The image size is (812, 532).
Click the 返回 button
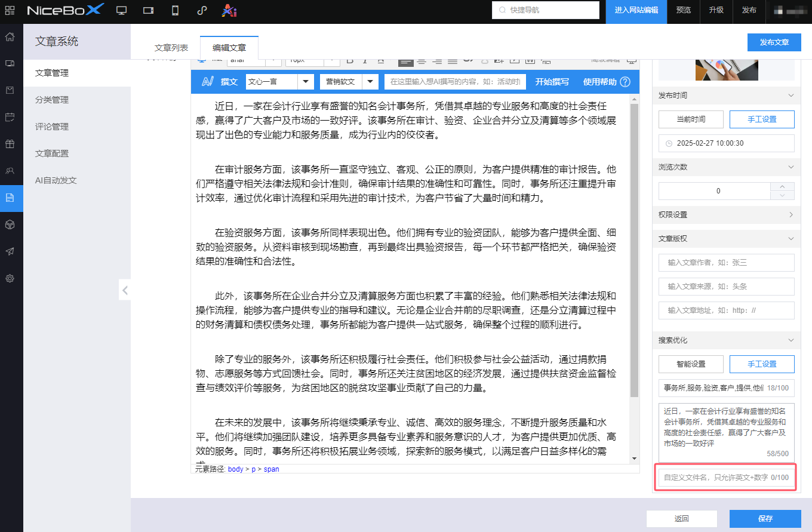pos(682,519)
